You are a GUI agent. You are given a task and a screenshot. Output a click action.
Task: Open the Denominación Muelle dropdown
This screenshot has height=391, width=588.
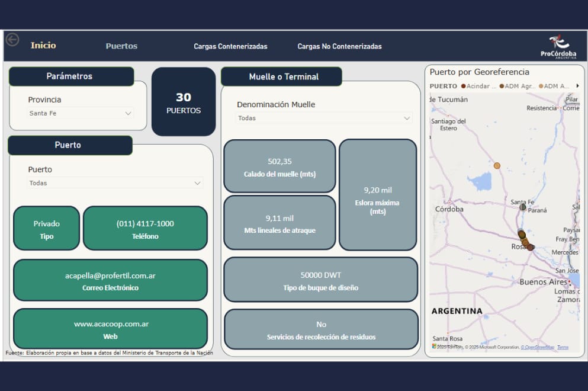coord(324,118)
